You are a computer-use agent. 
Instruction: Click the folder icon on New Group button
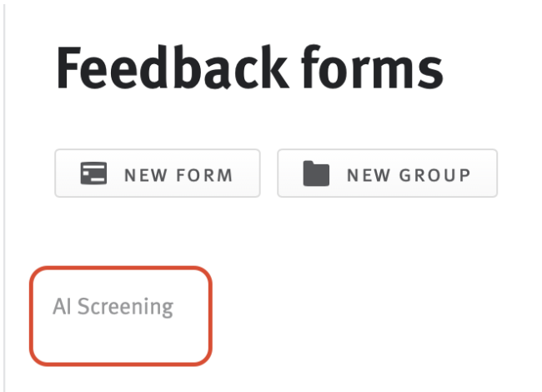(316, 173)
